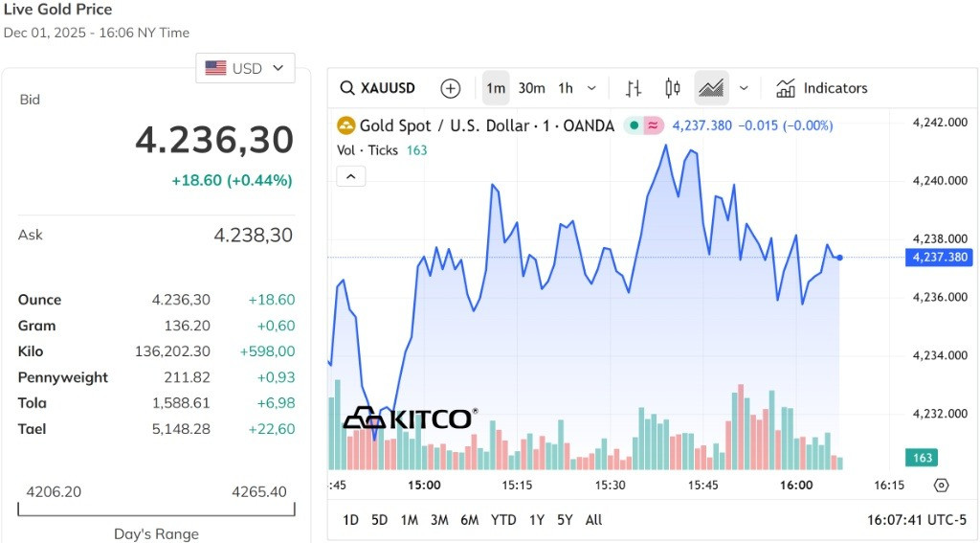Add a symbol to compare with plus icon
This screenshot has height=543, width=980.
tap(450, 88)
